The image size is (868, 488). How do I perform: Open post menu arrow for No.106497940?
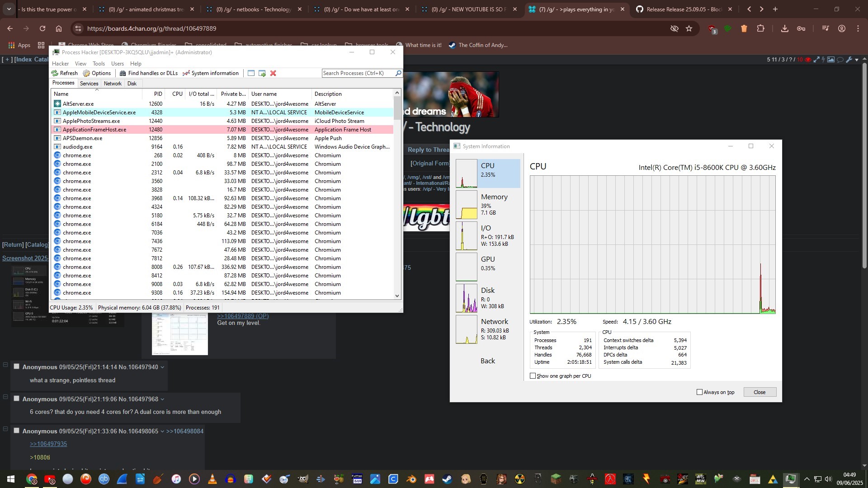click(162, 367)
